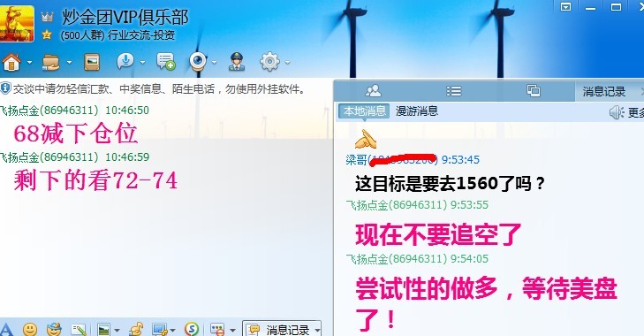Switch to the 漫游消息 tab

pos(416,111)
